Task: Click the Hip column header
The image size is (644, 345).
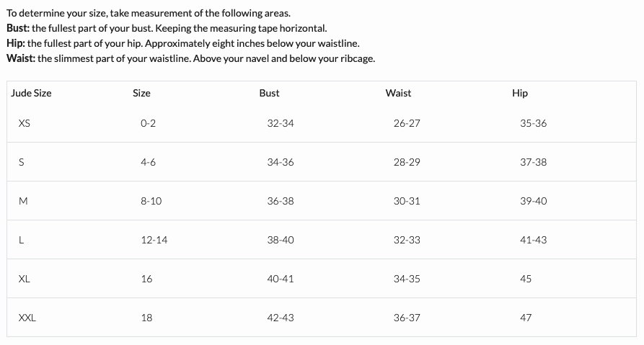Action: [519, 93]
